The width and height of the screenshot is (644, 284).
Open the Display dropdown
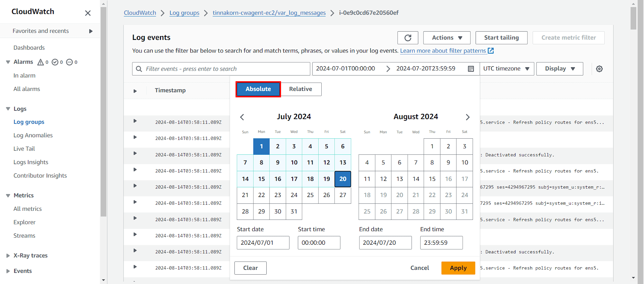pos(560,69)
